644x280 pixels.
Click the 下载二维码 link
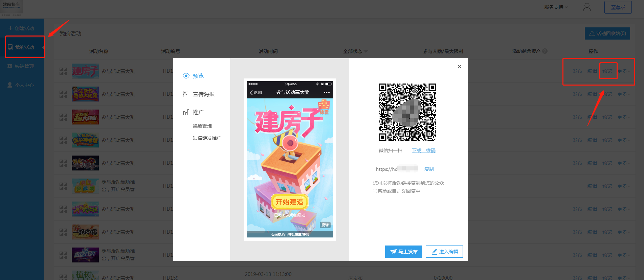pos(424,150)
